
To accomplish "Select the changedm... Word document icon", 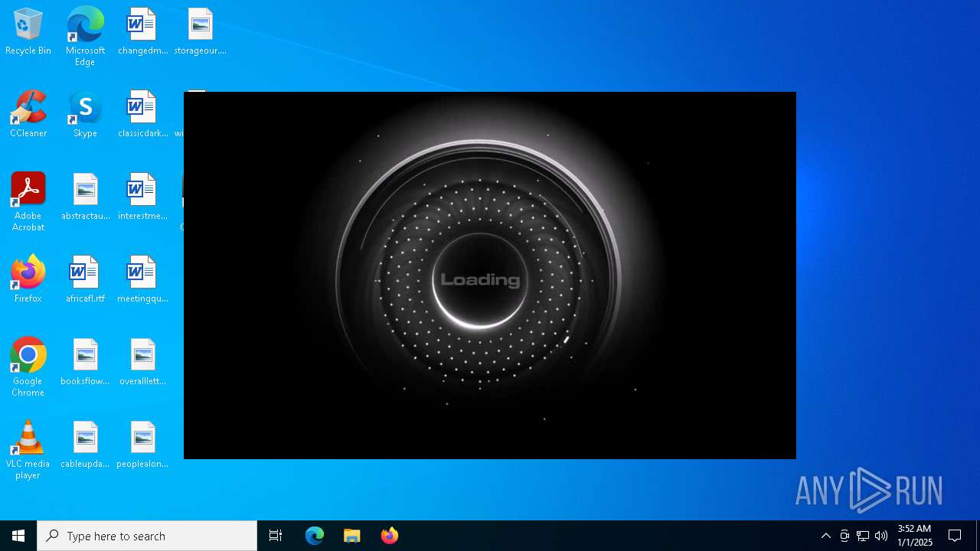I will [142, 31].
